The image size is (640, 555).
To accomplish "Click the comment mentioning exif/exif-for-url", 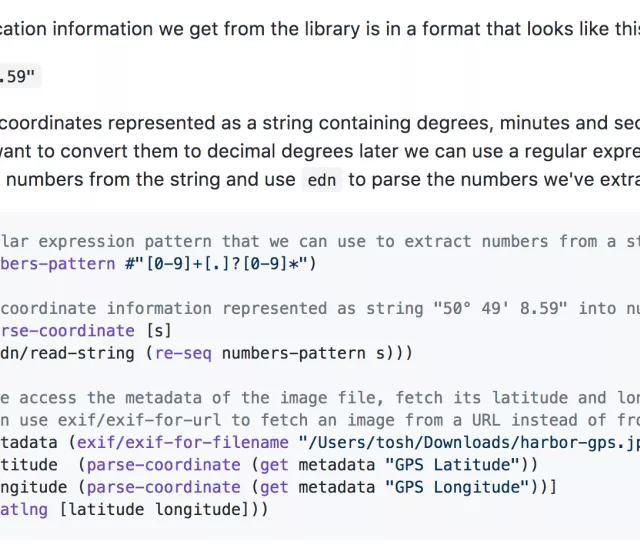I will tap(320, 419).
